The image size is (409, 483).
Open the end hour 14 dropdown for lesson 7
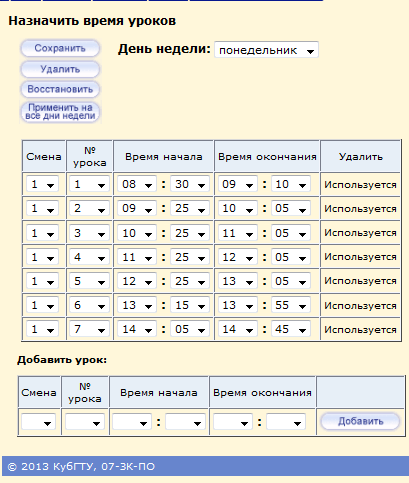[238, 329]
